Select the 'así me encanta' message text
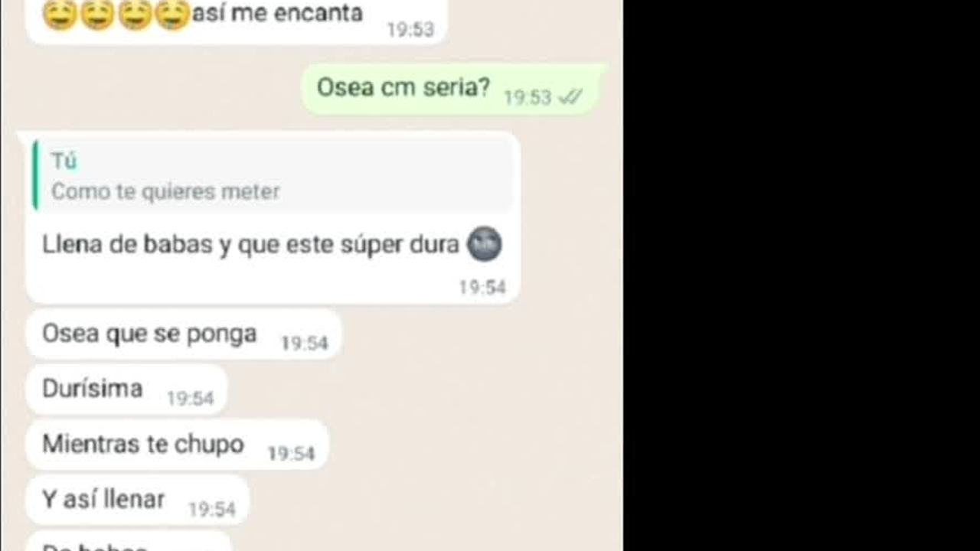This screenshot has height=551, width=980. coord(276,12)
